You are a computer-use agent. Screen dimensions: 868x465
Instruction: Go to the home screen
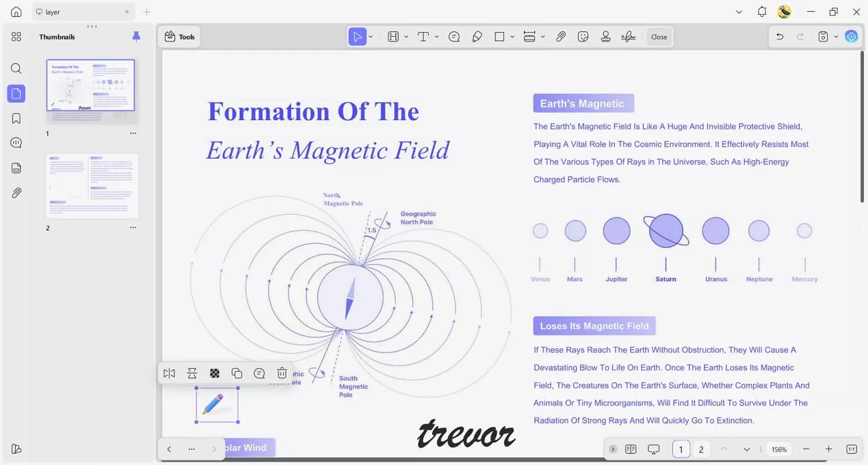tap(16, 12)
